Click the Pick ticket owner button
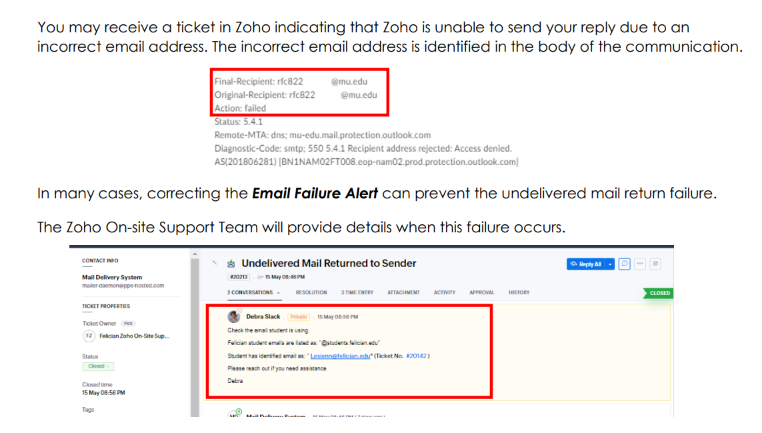This screenshot has width=762, height=433. (x=128, y=323)
